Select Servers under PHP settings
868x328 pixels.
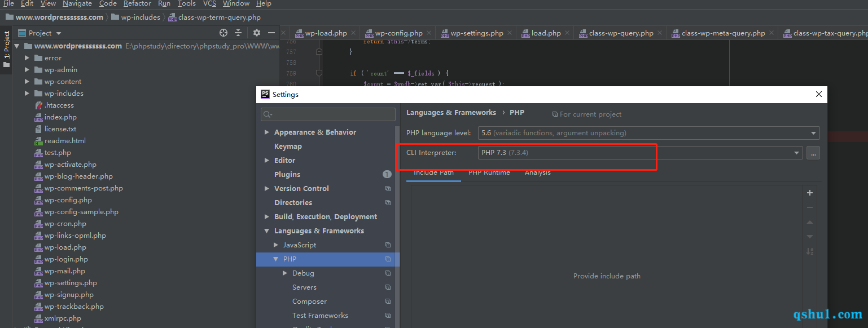pos(304,287)
